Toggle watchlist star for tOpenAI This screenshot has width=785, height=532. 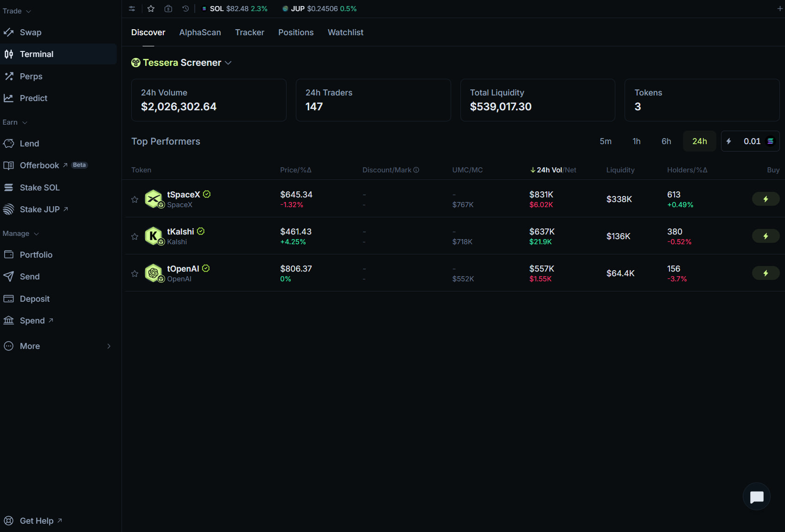[135, 273]
